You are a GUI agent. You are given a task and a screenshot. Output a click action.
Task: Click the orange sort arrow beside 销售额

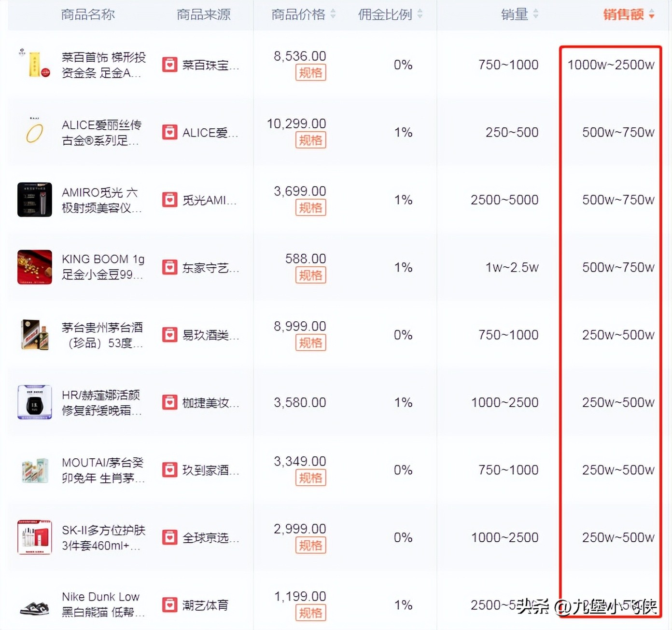point(652,14)
